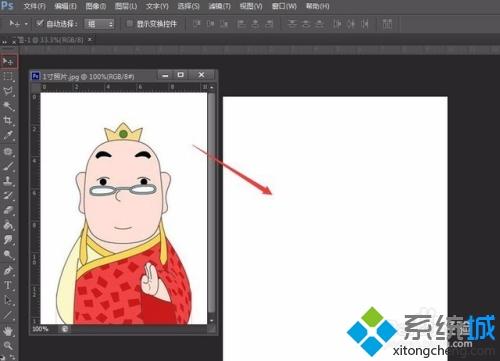This screenshot has height=361, width=500.
Task: Select the Healing Brush tool
Action: [8, 152]
